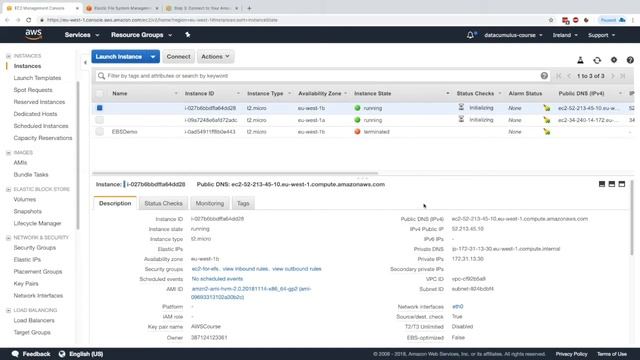The height and width of the screenshot is (360, 640).
Task: Open Volumes in sidebar
Action: [24, 199]
